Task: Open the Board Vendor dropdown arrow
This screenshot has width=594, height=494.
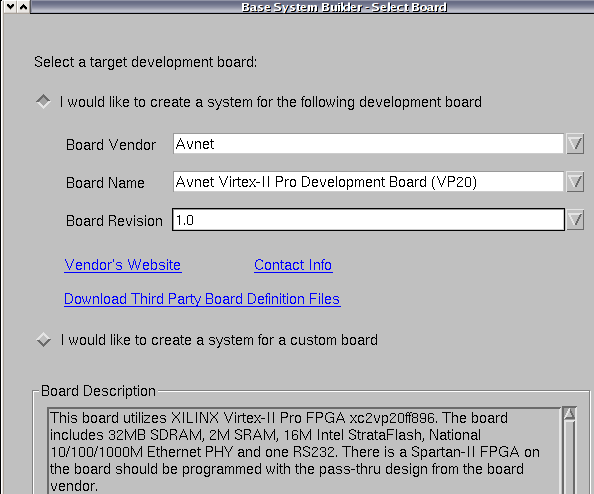Action: (x=575, y=144)
